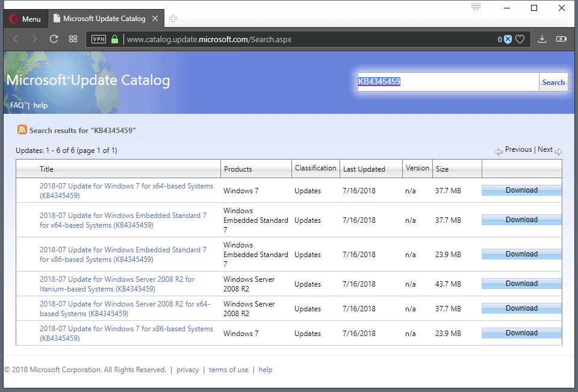Focus the address bar URL field
The image size is (578, 392).
click(309, 40)
